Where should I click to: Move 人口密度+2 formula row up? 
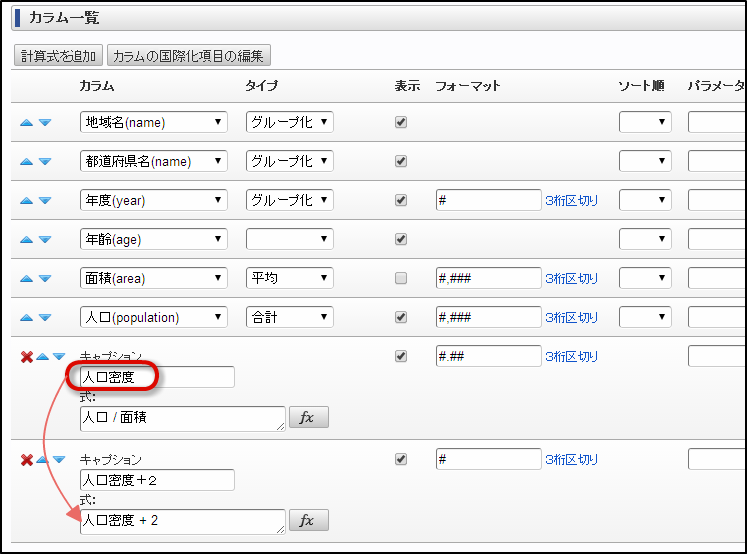(x=42, y=460)
